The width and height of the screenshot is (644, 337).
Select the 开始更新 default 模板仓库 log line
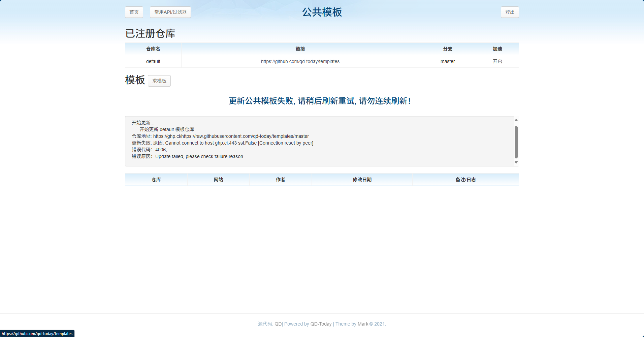click(x=167, y=129)
